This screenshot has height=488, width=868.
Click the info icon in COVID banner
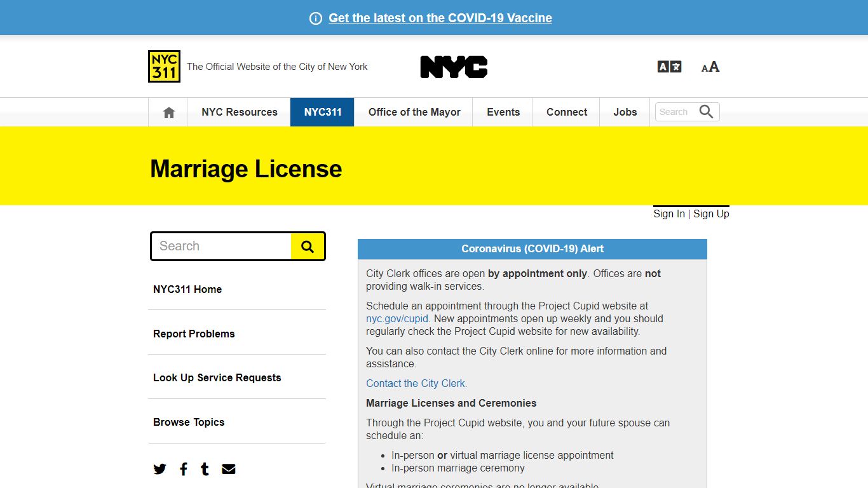[316, 18]
